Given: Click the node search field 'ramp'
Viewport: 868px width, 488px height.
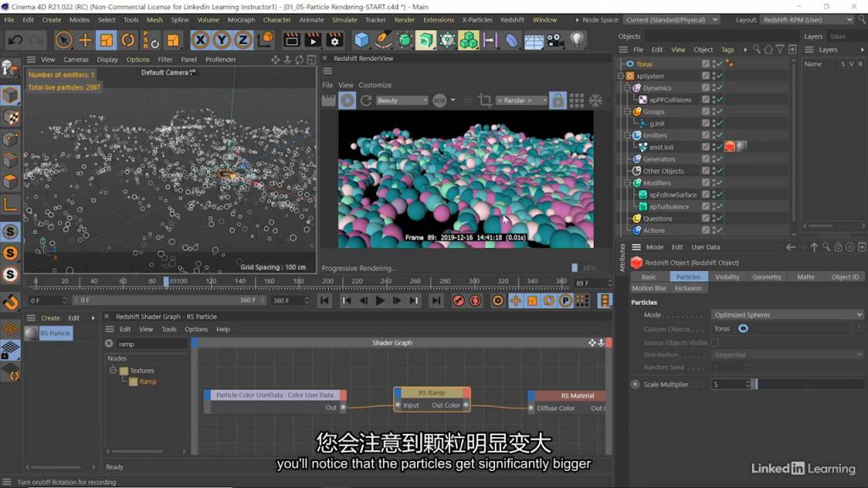Looking at the screenshot, I should pos(151,344).
